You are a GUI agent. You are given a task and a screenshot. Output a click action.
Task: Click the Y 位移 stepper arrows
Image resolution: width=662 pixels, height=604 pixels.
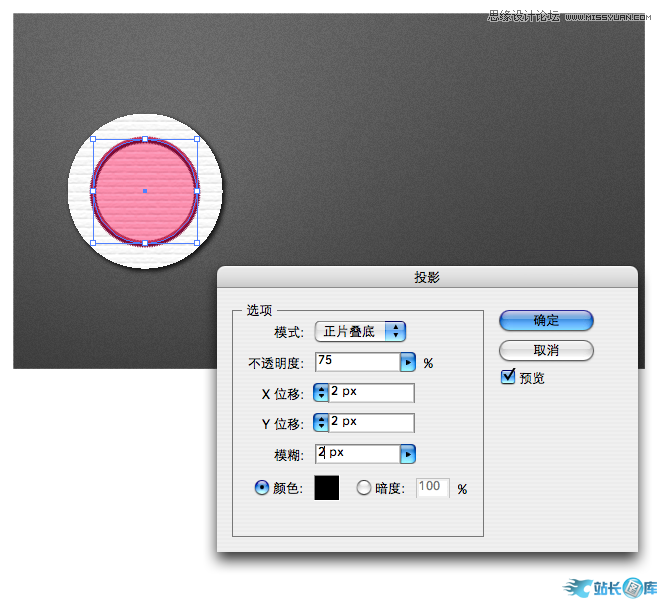(x=321, y=423)
